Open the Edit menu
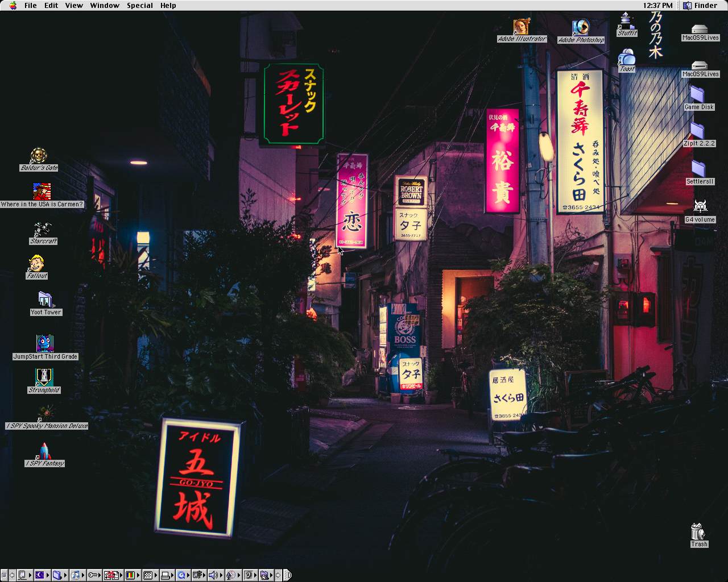The image size is (728, 582). (x=51, y=6)
